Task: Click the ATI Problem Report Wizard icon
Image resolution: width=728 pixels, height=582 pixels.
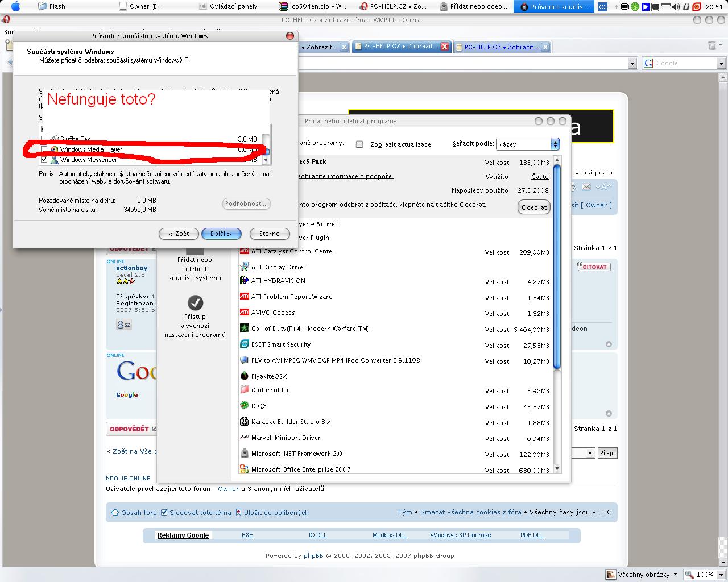Action: pos(244,297)
